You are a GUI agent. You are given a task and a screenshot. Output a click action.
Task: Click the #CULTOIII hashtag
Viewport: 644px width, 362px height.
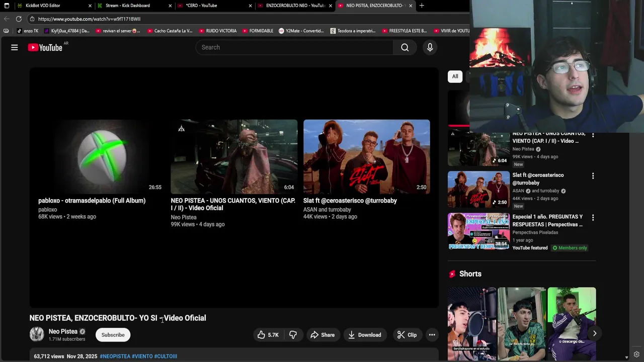[166, 356]
